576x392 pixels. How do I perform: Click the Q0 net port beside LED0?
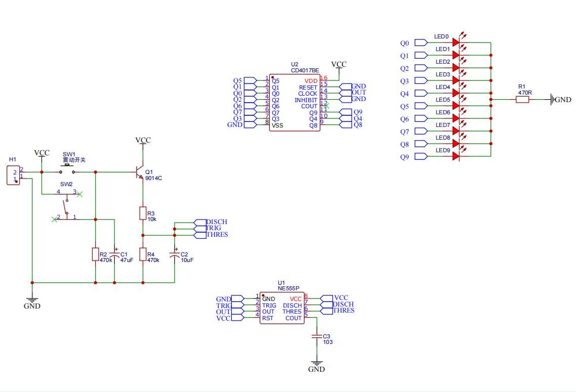click(421, 43)
